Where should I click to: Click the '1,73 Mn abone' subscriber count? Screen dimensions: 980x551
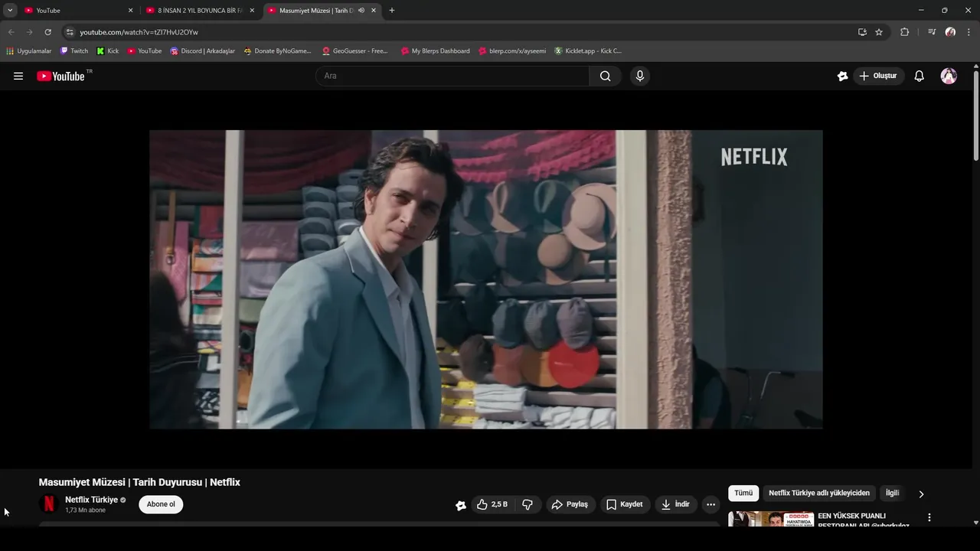click(x=85, y=510)
